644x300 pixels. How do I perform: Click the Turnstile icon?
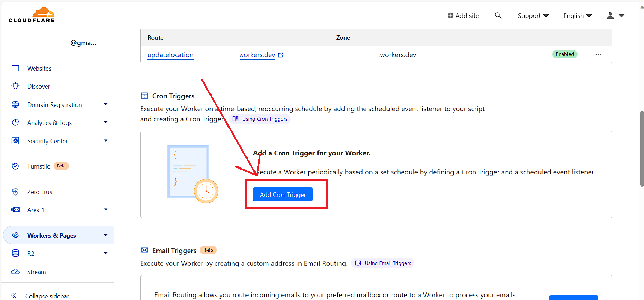click(x=16, y=166)
